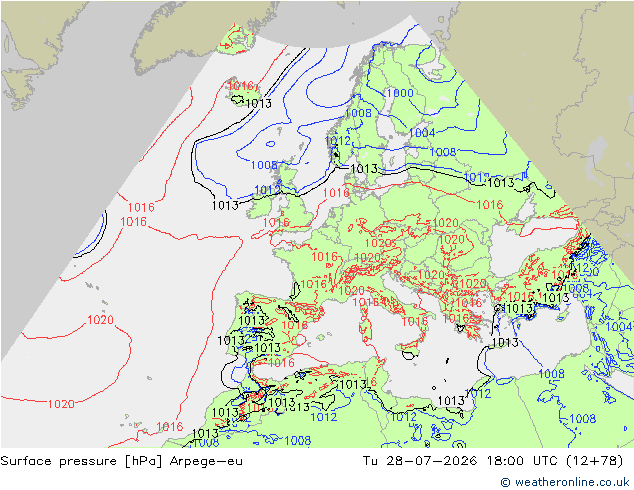Click the blue 1008 label over Egypt
Screen dimensions: 634x490
click(582, 418)
